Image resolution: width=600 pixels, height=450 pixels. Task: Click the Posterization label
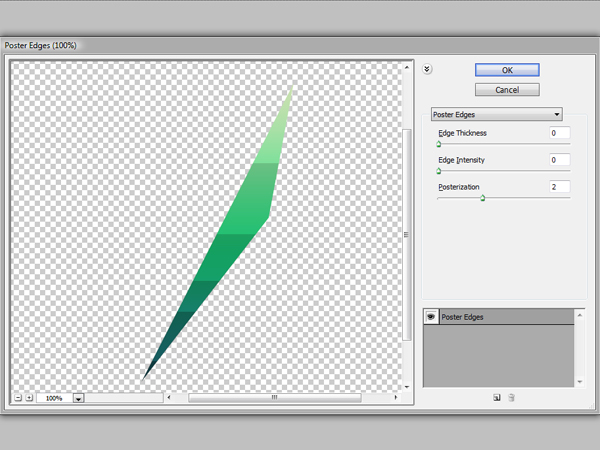click(458, 187)
